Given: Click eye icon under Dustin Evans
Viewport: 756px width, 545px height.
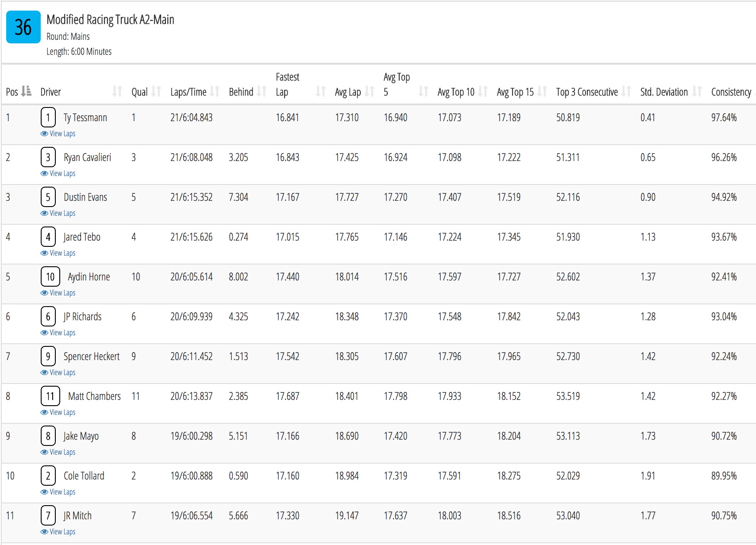Looking at the screenshot, I should [x=44, y=213].
